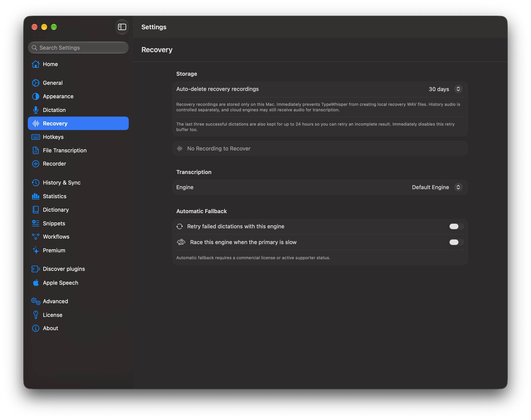Open Dictation microphone icon
Screen dimensions: 531x420
[36, 110]
